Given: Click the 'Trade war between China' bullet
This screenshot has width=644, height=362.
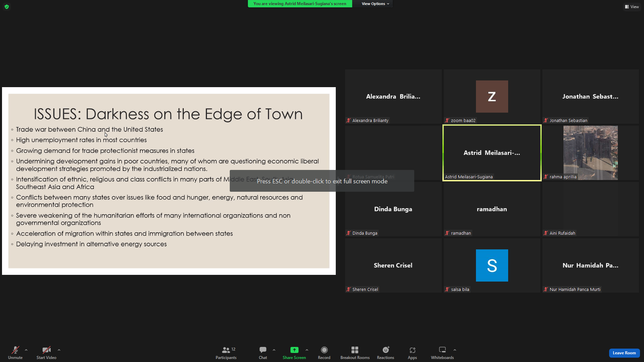Looking at the screenshot, I should coord(90,129).
